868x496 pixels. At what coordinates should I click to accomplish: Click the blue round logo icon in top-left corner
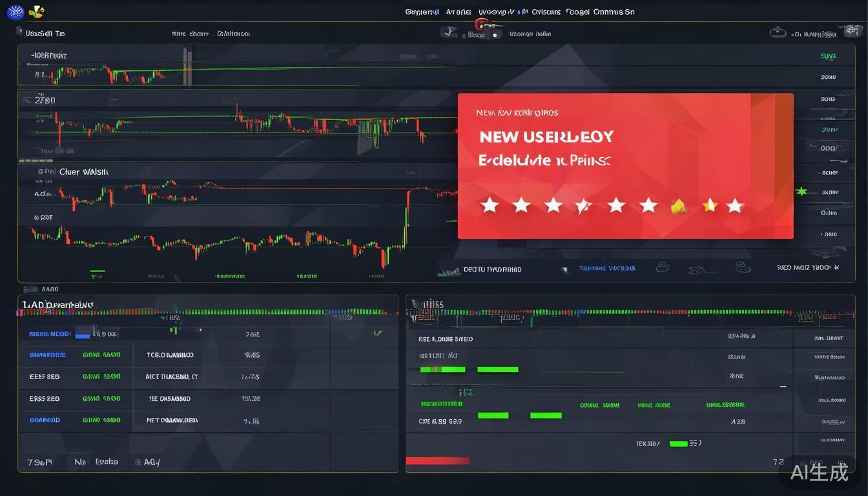15,12
